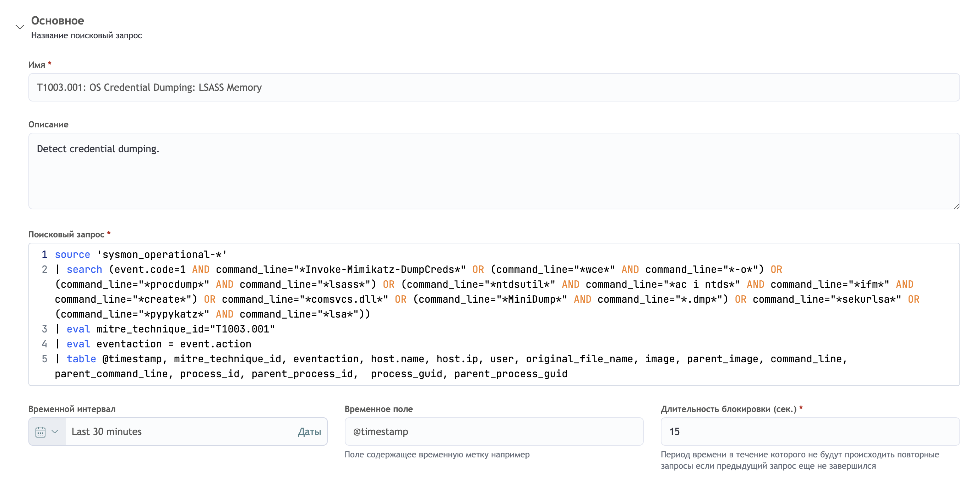Click the Временной интервал label
This screenshot has width=980, height=484.
pyautogui.click(x=71, y=409)
